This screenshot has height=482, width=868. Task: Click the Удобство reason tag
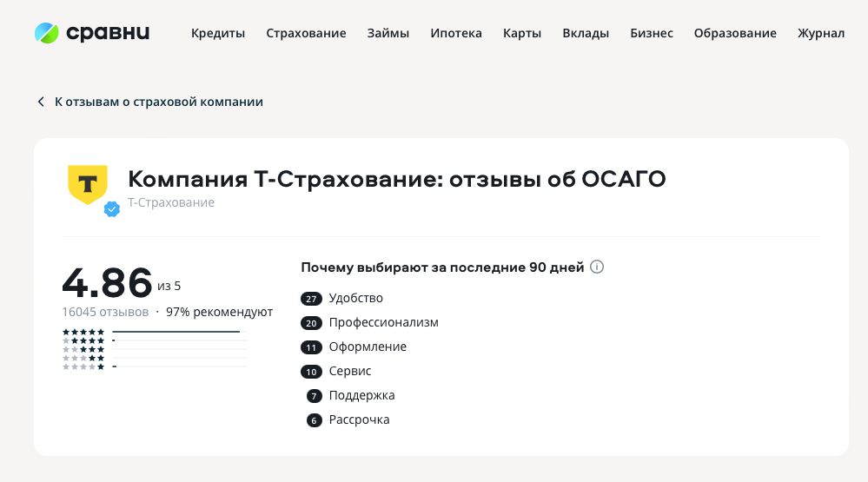click(x=356, y=298)
